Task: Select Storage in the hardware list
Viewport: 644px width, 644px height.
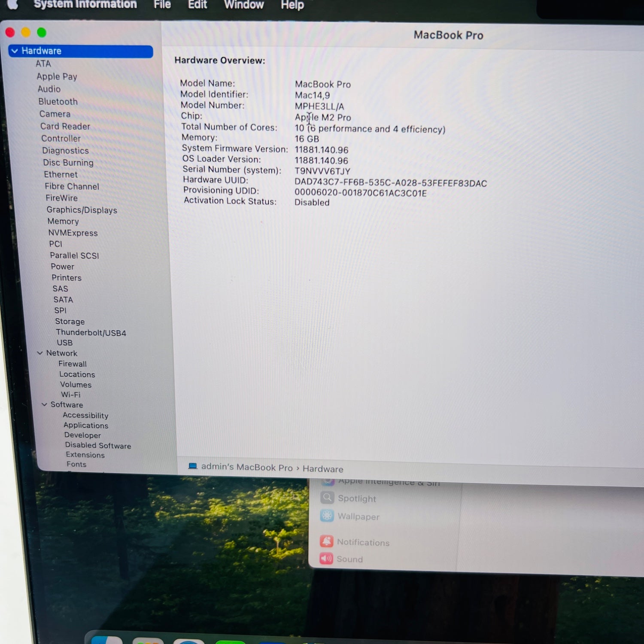Action: tap(70, 322)
